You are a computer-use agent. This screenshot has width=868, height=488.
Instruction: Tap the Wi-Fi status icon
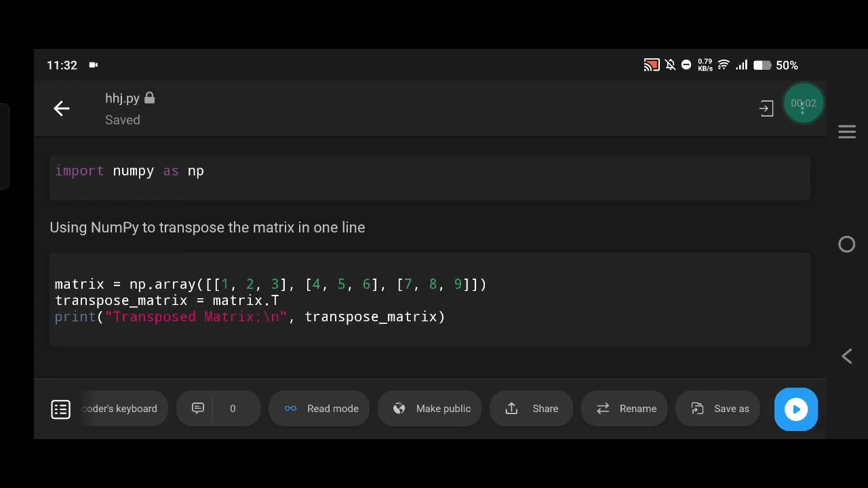[x=724, y=65]
